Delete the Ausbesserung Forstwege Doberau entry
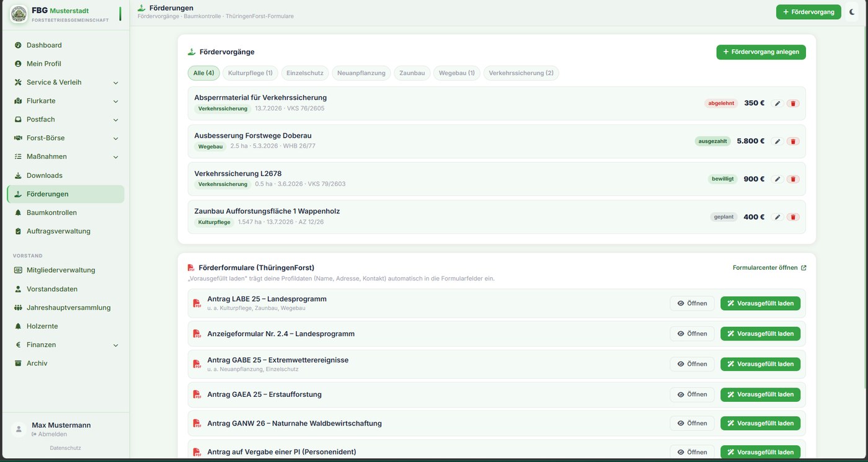The height and width of the screenshot is (462, 868). (793, 141)
